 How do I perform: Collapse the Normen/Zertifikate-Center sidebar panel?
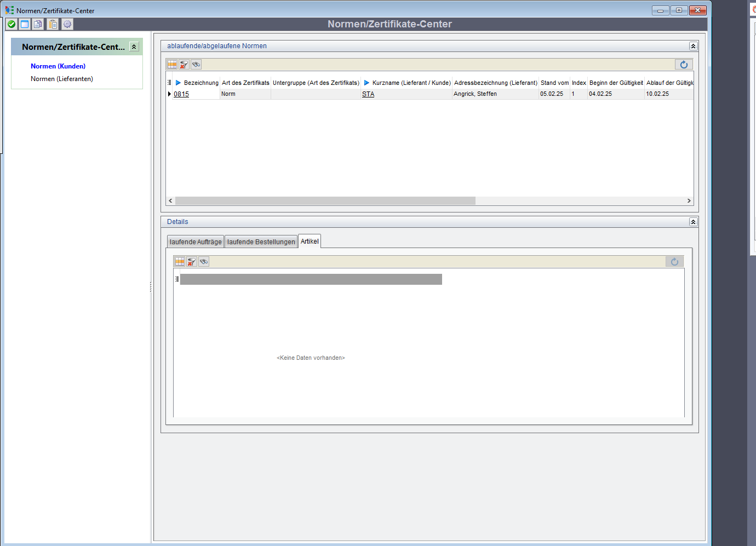click(134, 47)
